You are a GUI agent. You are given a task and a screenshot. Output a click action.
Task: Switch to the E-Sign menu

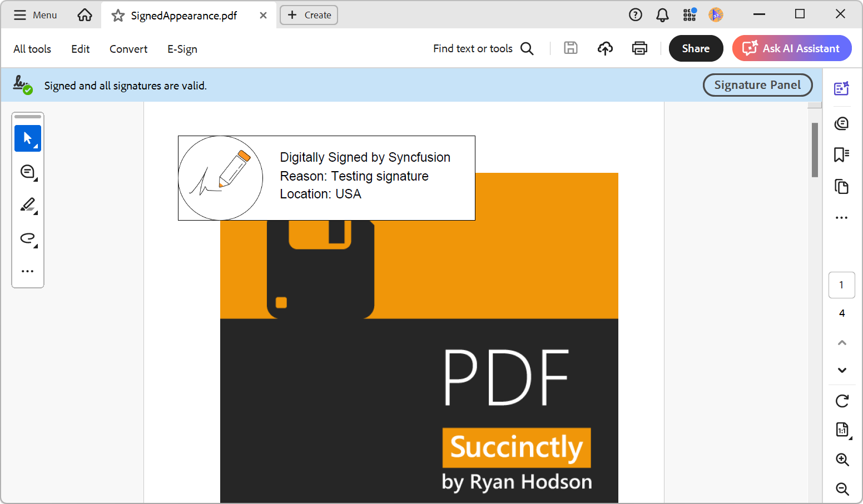click(182, 49)
